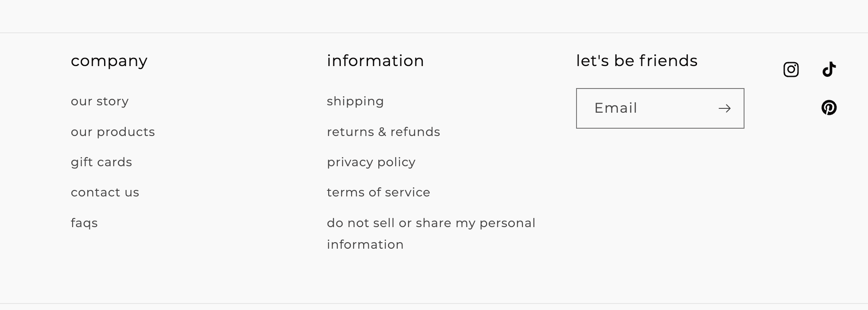Viewport: 868px width, 310px height.
Task: Read the 'terms of service' page
Action: [x=378, y=193]
